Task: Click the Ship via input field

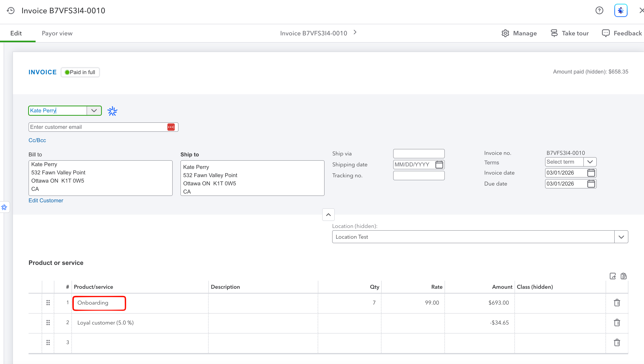Action: pos(419,153)
